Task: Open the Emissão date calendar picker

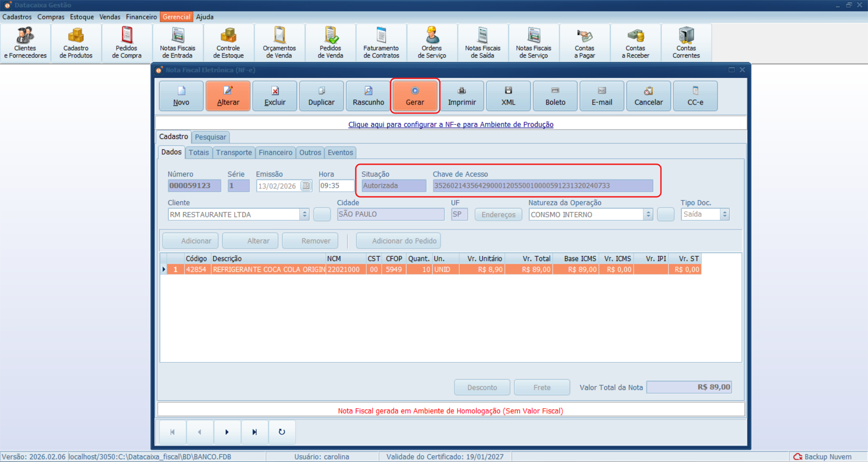Action: coord(306,186)
